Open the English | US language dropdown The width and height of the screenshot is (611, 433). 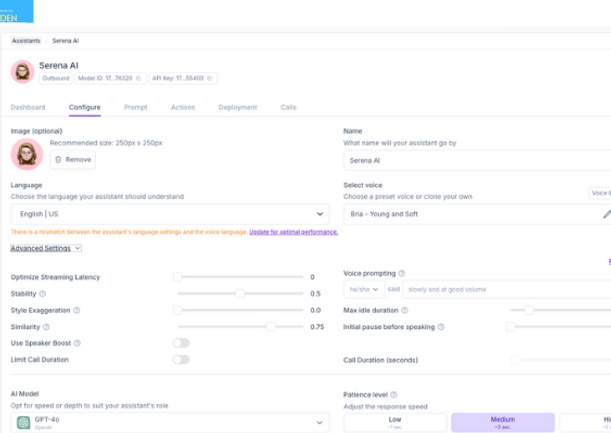point(169,214)
